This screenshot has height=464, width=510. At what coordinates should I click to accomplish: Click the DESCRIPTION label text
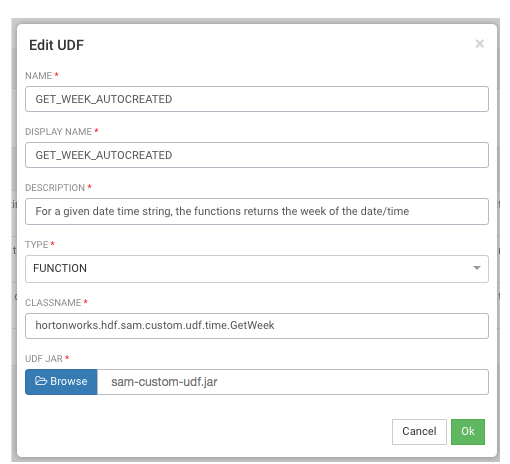click(55, 188)
